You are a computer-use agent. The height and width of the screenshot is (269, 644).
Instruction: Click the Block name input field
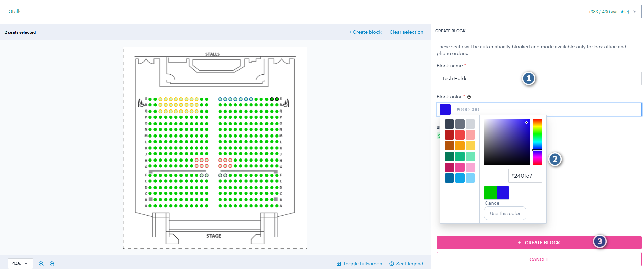pyautogui.click(x=539, y=78)
